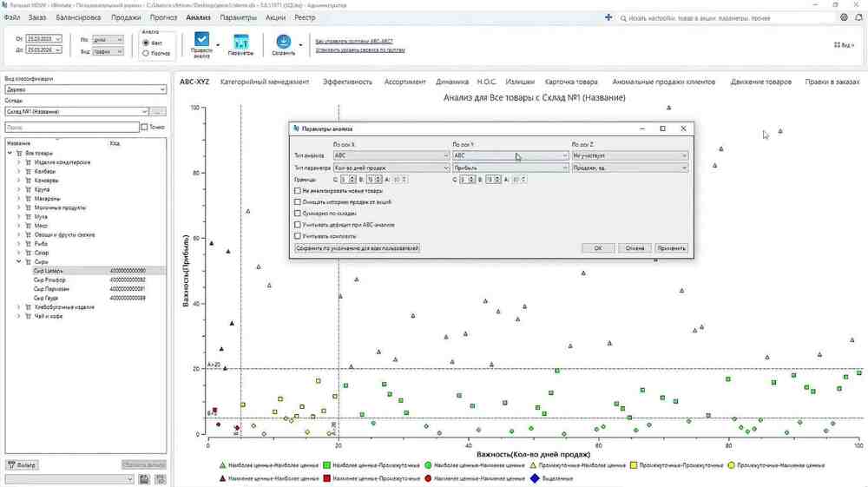Open the notifications bell icon

point(858,17)
